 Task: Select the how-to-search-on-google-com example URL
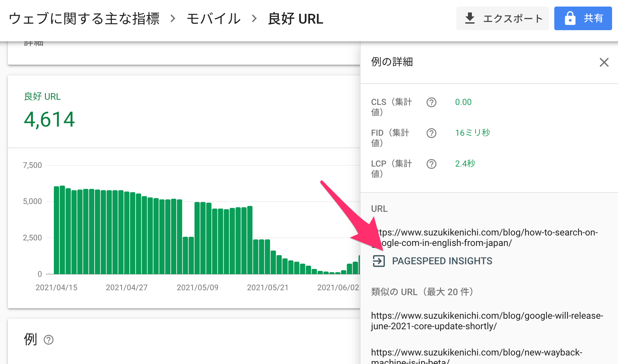(x=485, y=238)
